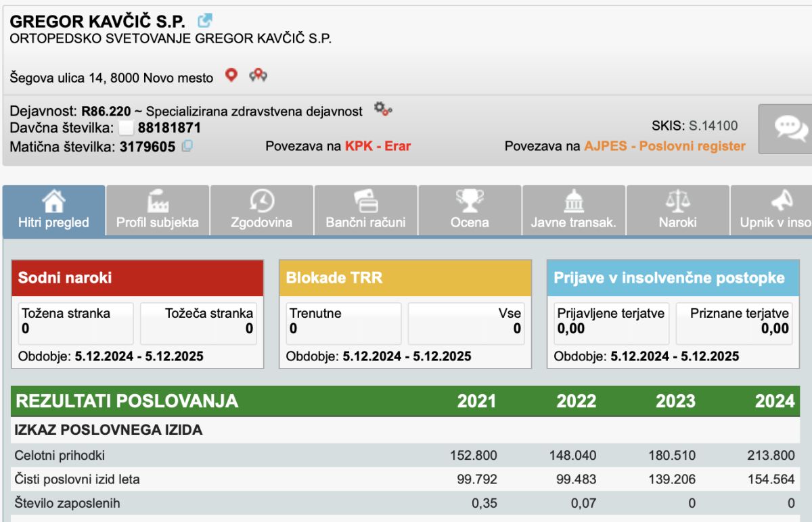812x522 pixels.
Task: Follow the KPK - Erar link
Action: (x=378, y=146)
